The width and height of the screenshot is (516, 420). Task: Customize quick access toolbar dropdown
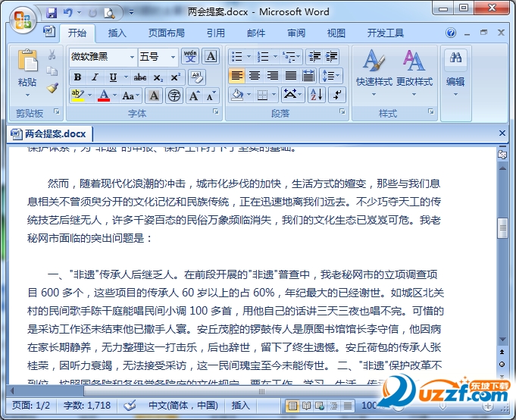click(131, 12)
